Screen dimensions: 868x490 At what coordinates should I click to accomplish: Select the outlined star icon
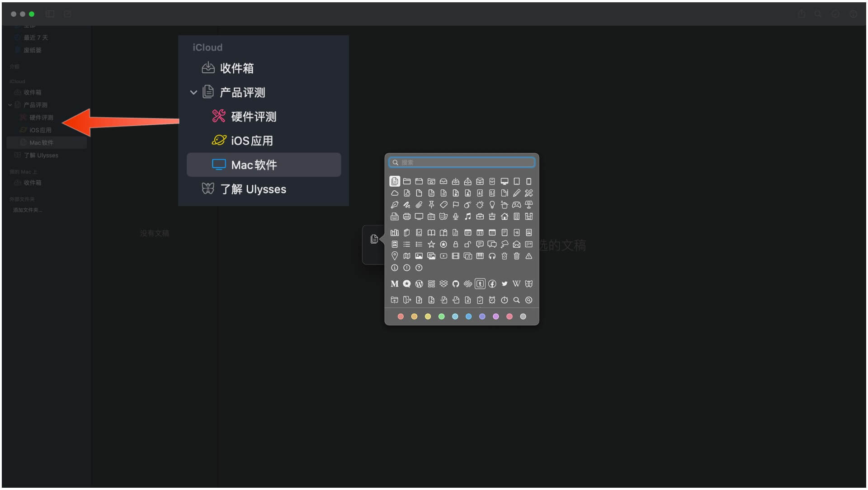(431, 245)
